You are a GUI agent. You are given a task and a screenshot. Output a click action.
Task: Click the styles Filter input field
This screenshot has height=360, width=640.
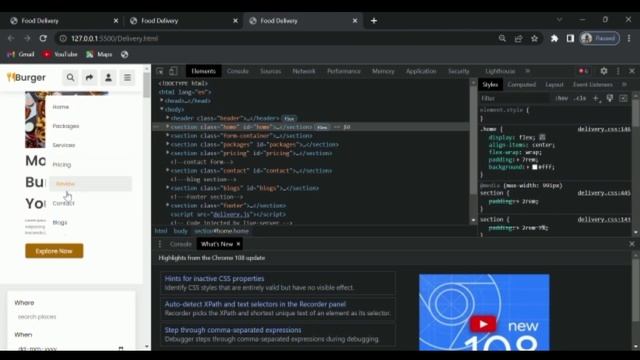click(515, 98)
